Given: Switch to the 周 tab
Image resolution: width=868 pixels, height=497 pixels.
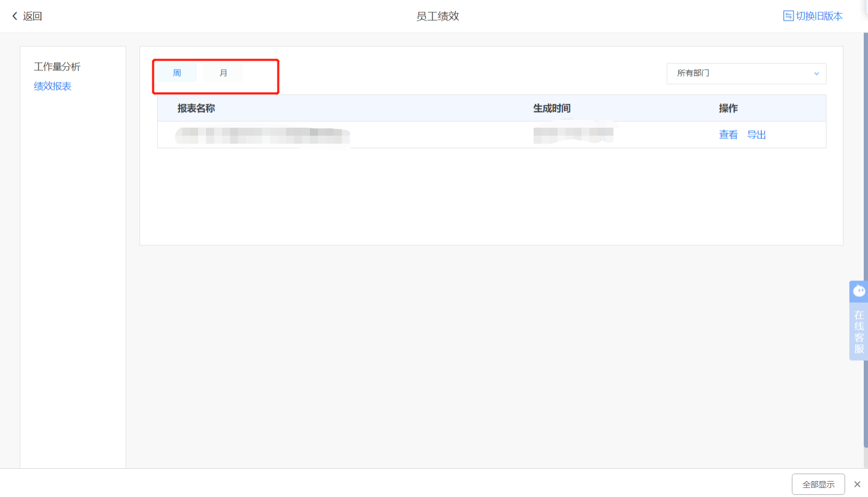Looking at the screenshot, I should [177, 73].
